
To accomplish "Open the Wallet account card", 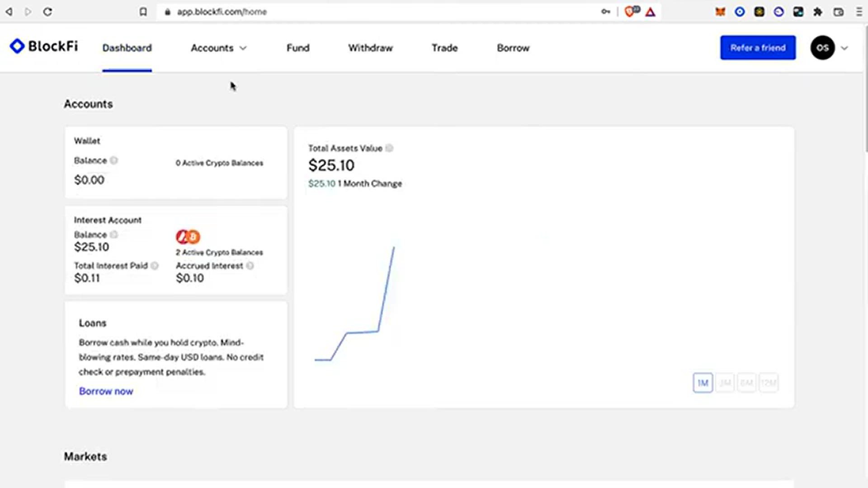I will (x=176, y=162).
